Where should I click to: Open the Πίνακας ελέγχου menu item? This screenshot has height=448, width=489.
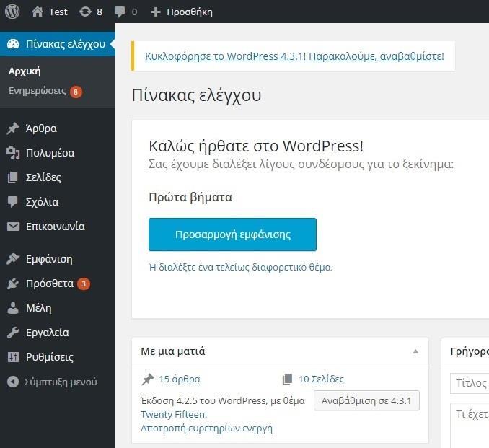click(58, 44)
